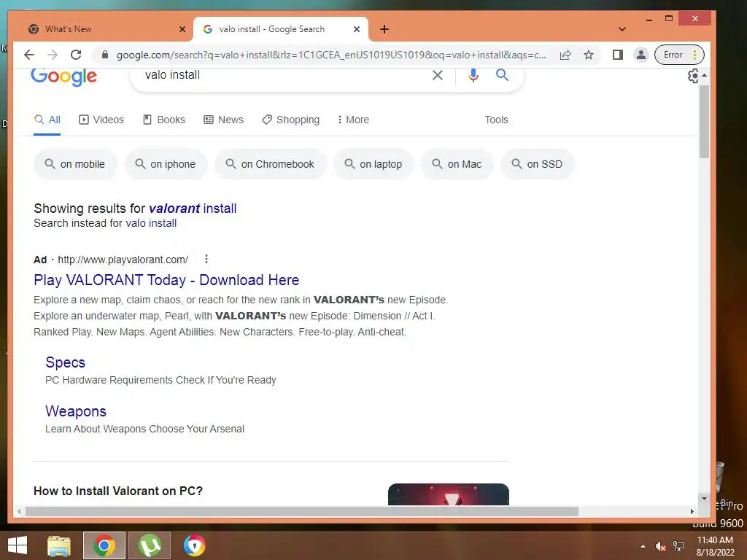This screenshot has width=747, height=560.
Task: Select the All results tab
Action: pyautogui.click(x=47, y=120)
